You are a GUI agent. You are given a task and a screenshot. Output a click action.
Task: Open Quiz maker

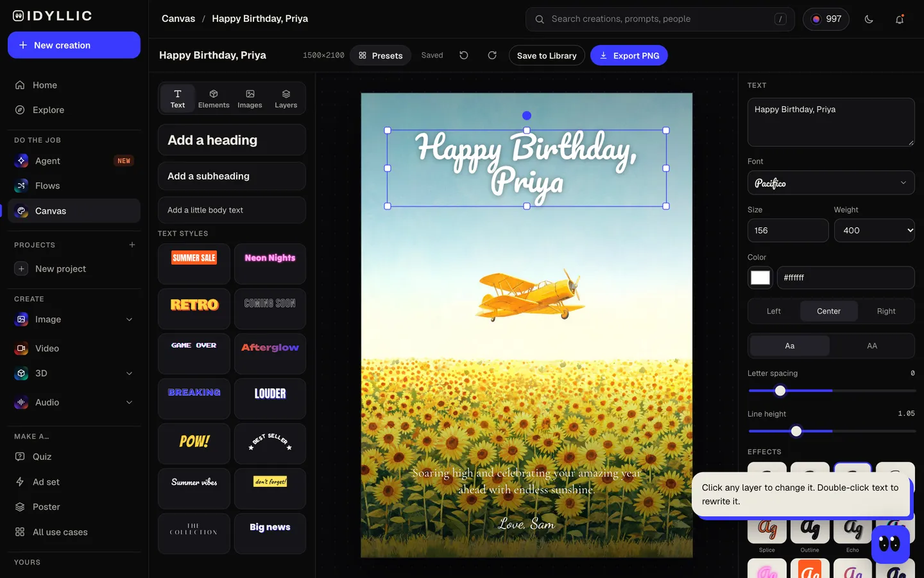pos(74,457)
